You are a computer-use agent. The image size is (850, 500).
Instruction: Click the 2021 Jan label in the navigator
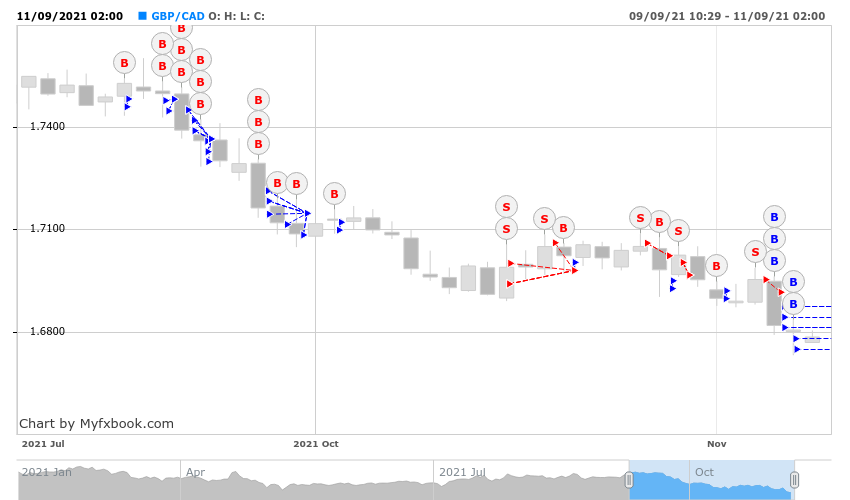[47, 472]
